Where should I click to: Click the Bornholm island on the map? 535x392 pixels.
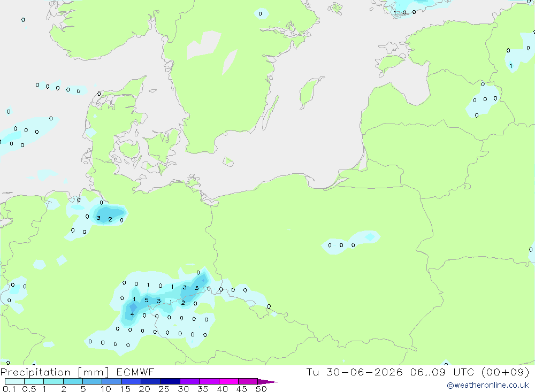point(228,162)
